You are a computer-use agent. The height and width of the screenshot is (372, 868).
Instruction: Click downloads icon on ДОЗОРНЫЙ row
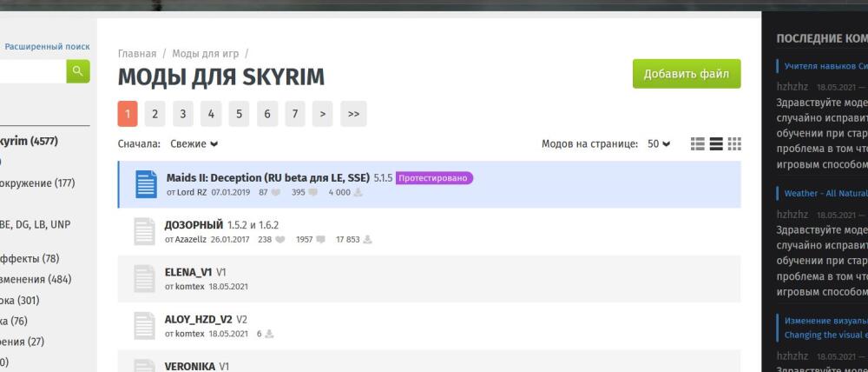[367, 240]
